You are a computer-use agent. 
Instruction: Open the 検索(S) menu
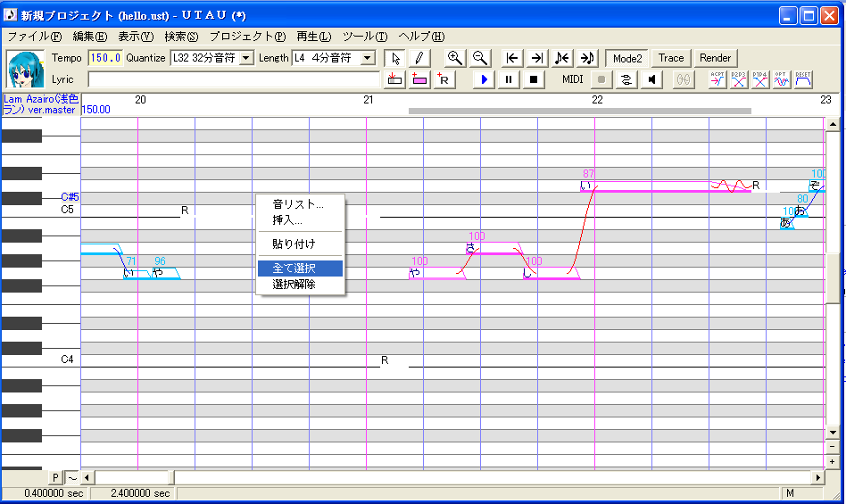pos(181,37)
